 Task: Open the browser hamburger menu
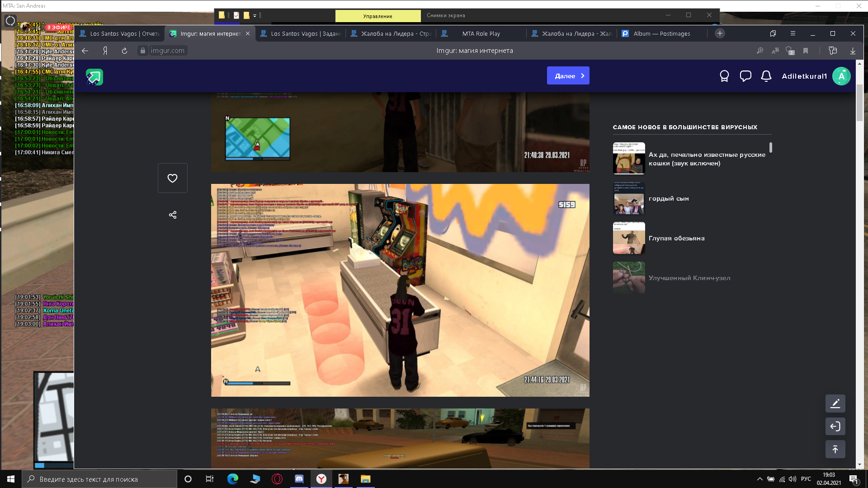click(x=793, y=33)
